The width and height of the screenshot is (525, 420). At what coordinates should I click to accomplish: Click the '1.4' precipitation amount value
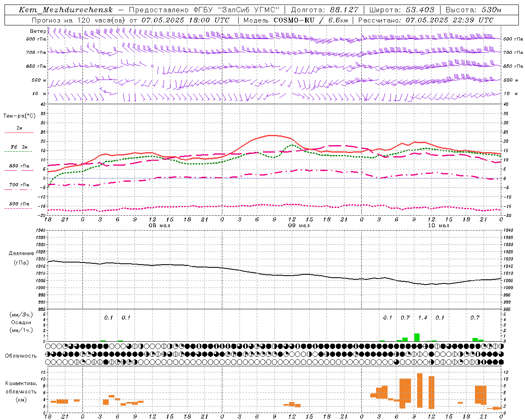422,318
